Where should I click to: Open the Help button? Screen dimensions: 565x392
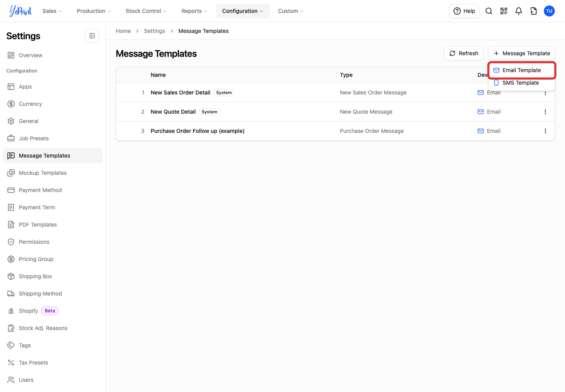click(464, 11)
